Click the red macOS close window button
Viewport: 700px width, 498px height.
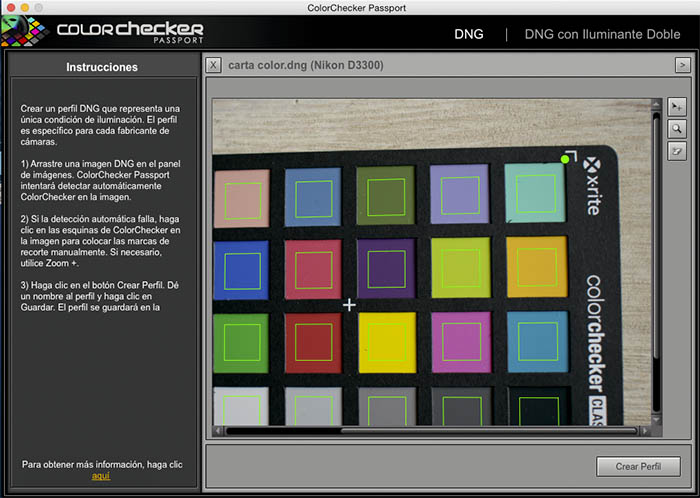(11, 8)
